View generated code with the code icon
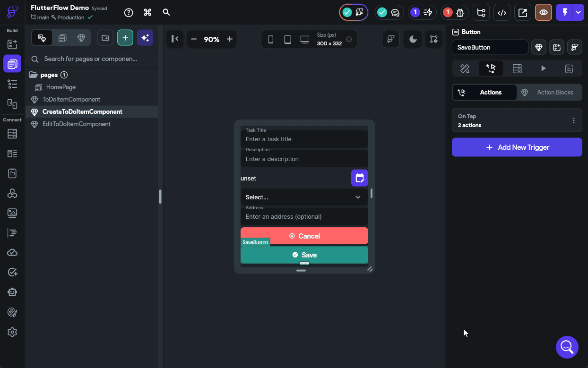Image resolution: width=588 pixels, height=368 pixels. coord(502,12)
